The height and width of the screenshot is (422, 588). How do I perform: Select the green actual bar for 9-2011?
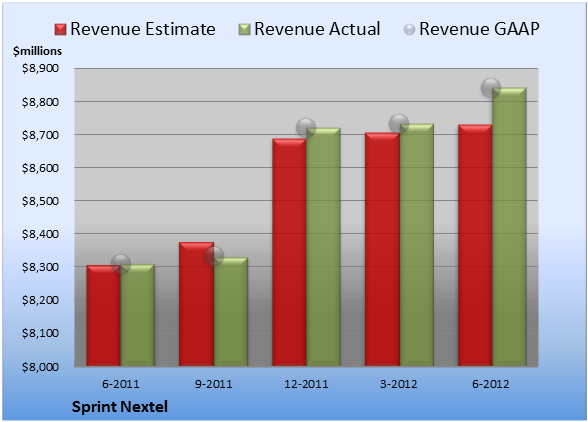coord(231,312)
